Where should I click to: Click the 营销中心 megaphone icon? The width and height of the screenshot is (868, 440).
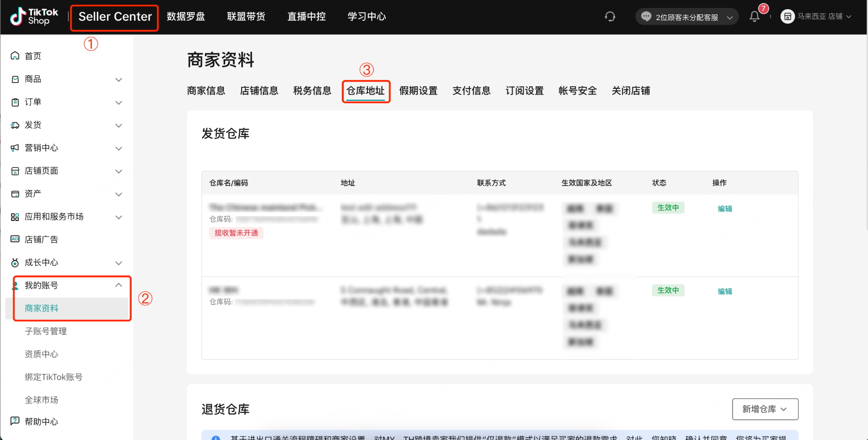click(15, 148)
